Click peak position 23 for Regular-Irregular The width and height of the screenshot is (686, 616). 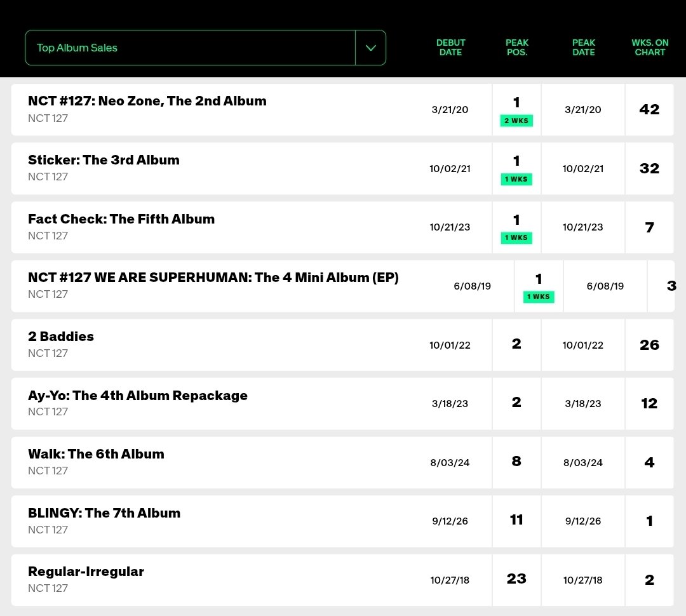(516, 579)
